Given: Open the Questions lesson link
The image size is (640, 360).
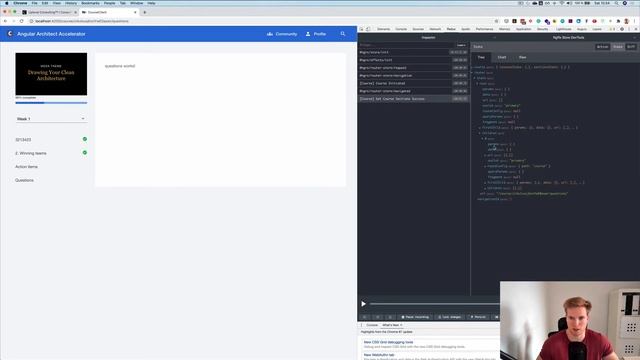Looking at the screenshot, I should (24, 180).
